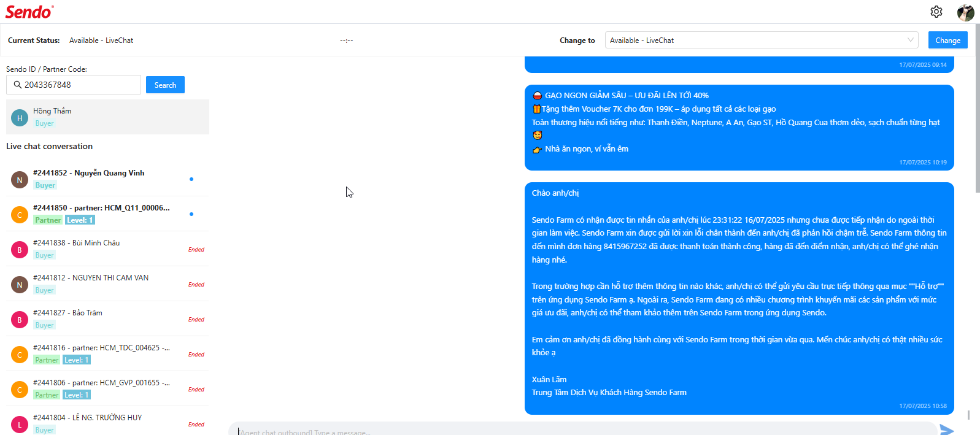Screen dimensions: 980x435
Task: Click timestamp 17/07/2025 10:58
Action: click(x=923, y=406)
